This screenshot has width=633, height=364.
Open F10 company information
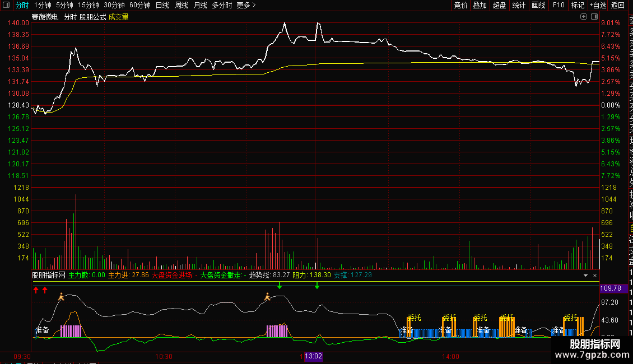tap(558, 5)
